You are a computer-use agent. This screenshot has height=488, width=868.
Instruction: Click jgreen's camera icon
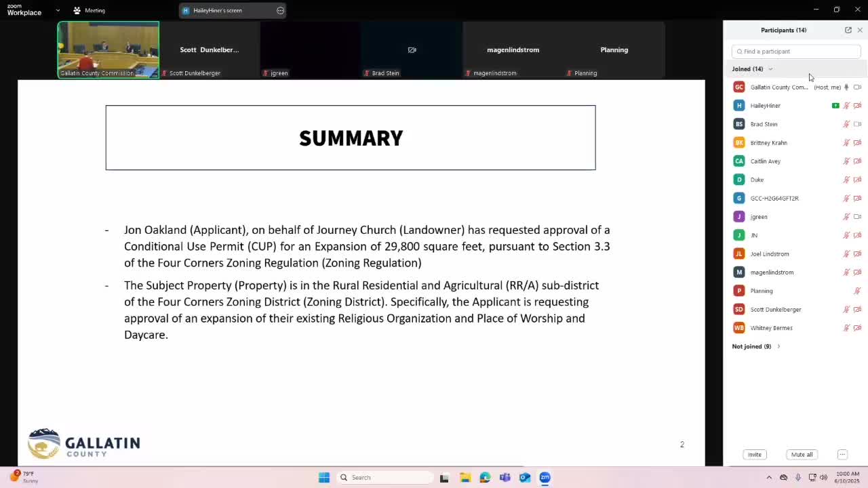(857, 217)
